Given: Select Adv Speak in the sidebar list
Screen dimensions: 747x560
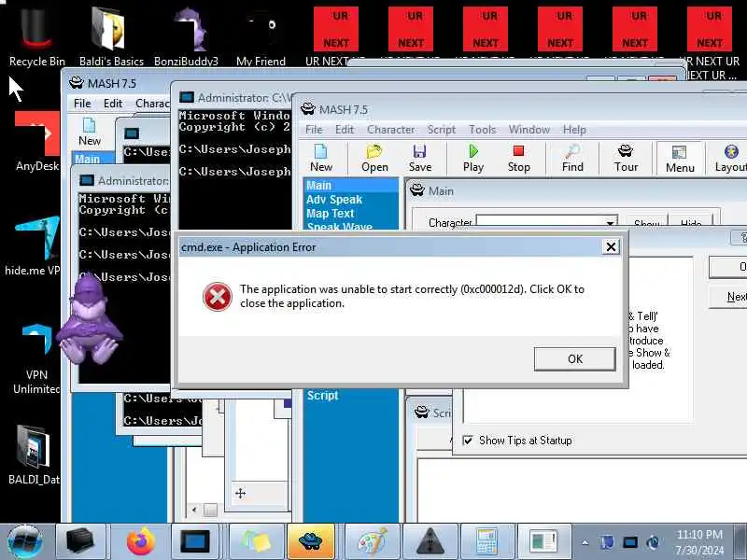Looking at the screenshot, I should click(351, 200).
